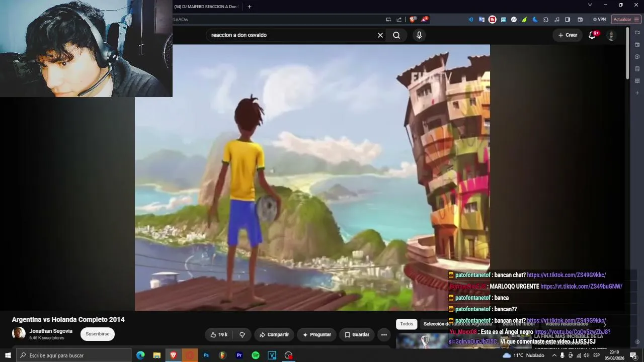Click the red circular extension icon

point(493,20)
